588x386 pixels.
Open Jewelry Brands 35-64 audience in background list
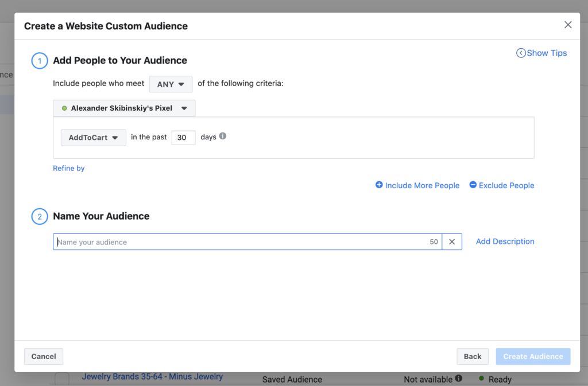152,377
